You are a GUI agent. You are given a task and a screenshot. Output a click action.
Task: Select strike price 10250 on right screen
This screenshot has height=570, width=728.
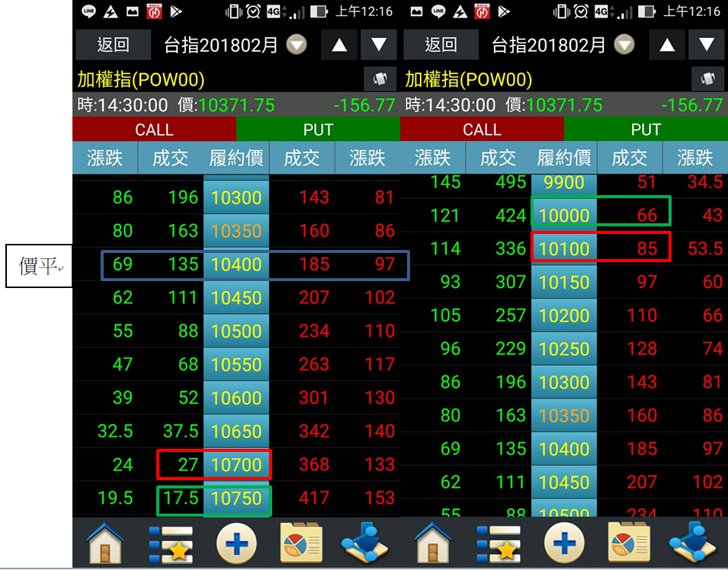pyautogui.click(x=564, y=349)
